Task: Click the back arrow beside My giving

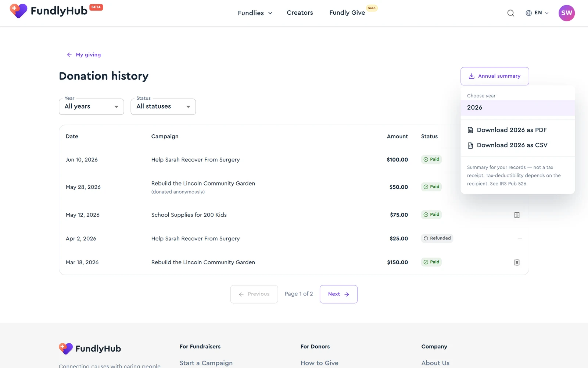Action: coord(69,55)
